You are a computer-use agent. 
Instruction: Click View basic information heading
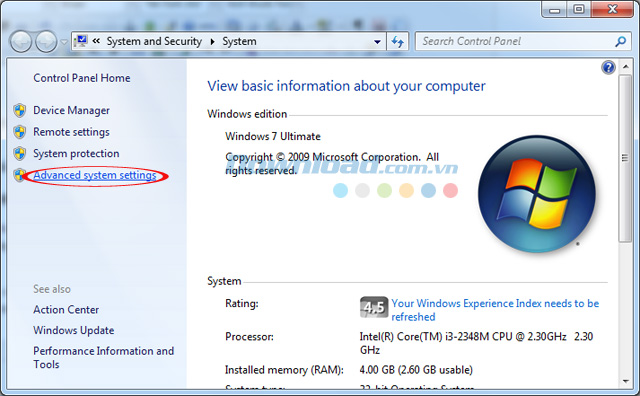(x=346, y=86)
